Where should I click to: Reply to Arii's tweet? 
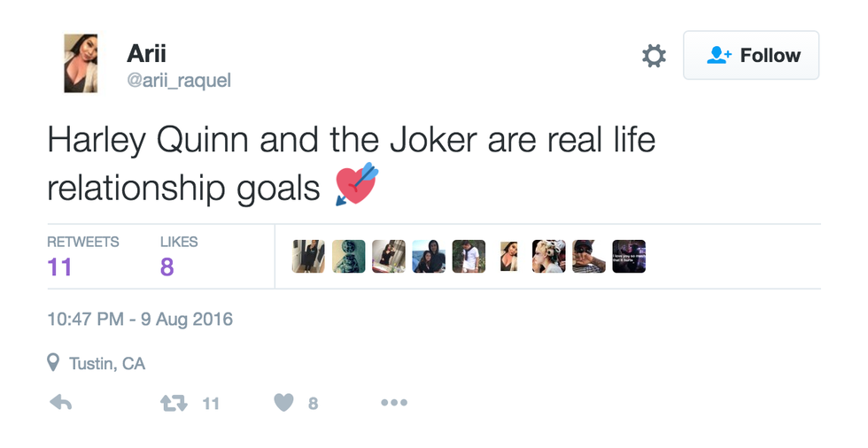[x=60, y=403]
